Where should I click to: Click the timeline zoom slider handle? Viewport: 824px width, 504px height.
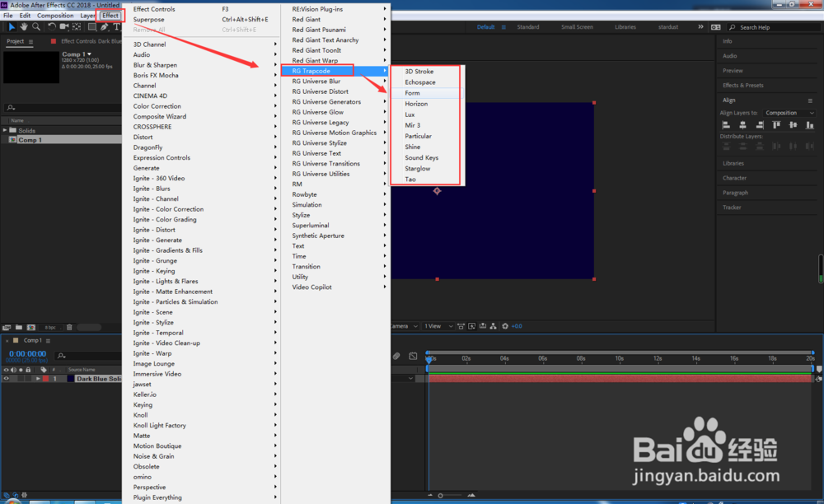[x=440, y=496]
